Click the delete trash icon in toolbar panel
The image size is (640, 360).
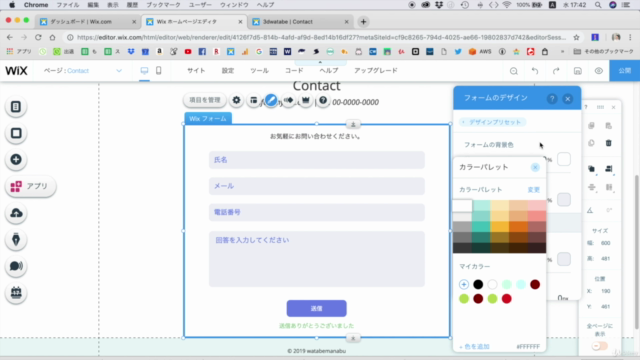(x=609, y=143)
